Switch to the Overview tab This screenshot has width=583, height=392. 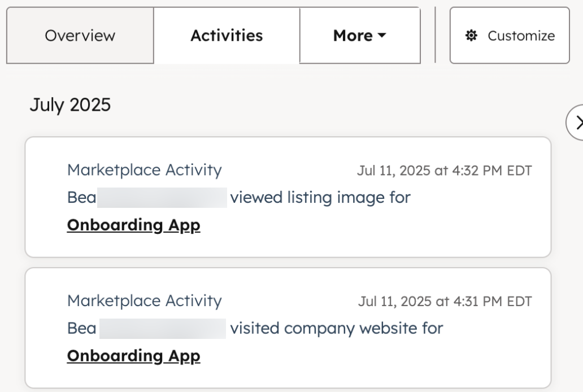[x=80, y=36]
